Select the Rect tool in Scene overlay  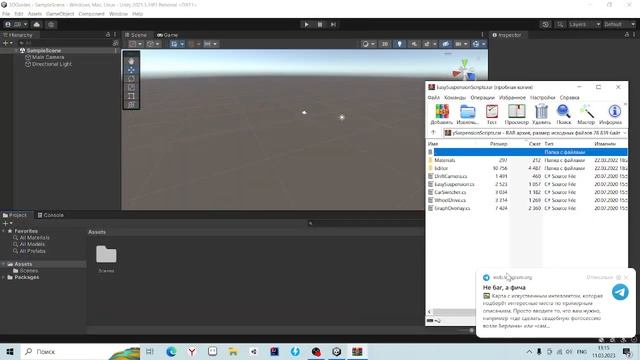(x=131, y=96)
